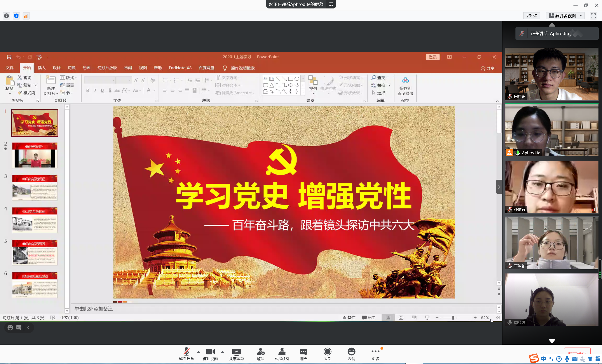Open the Insert tab
The height and width of the screenshot is (364, 602).
[42, 68]
